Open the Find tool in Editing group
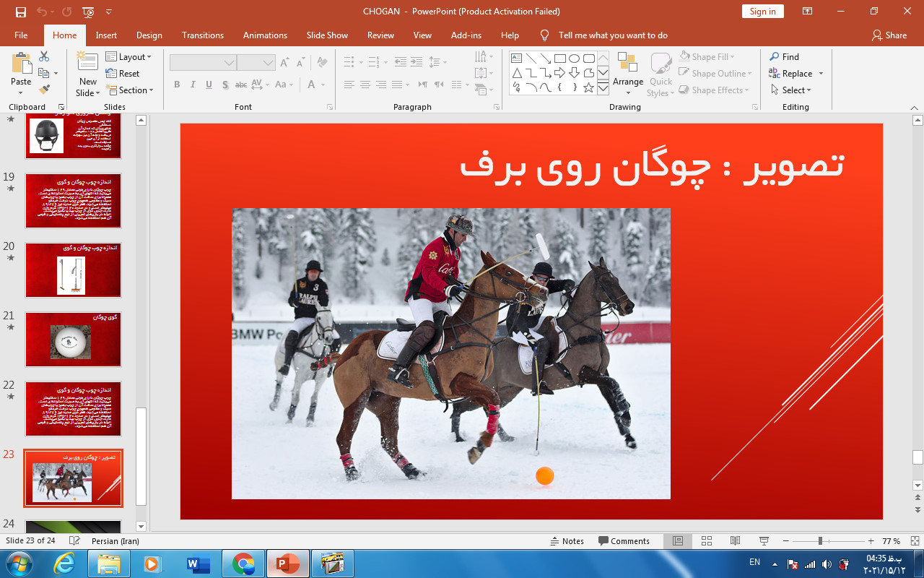This screenshot has height=578, width=924. click(x=784, y=57)
